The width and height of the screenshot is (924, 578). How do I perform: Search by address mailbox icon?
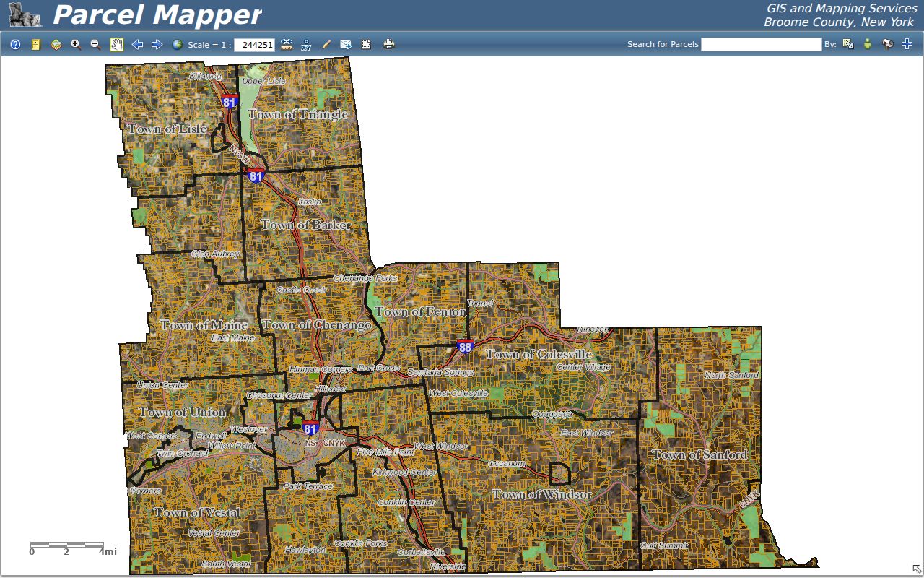pyautogui.click(x=888, y=44)
